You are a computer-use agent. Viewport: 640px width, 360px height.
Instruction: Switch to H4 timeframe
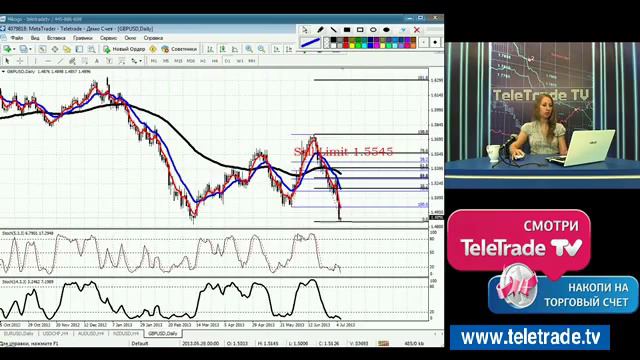pos(215,61)
